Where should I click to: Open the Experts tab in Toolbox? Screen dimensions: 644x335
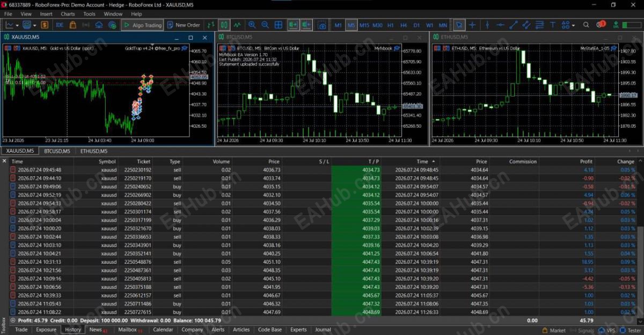(x=298, y=330)
